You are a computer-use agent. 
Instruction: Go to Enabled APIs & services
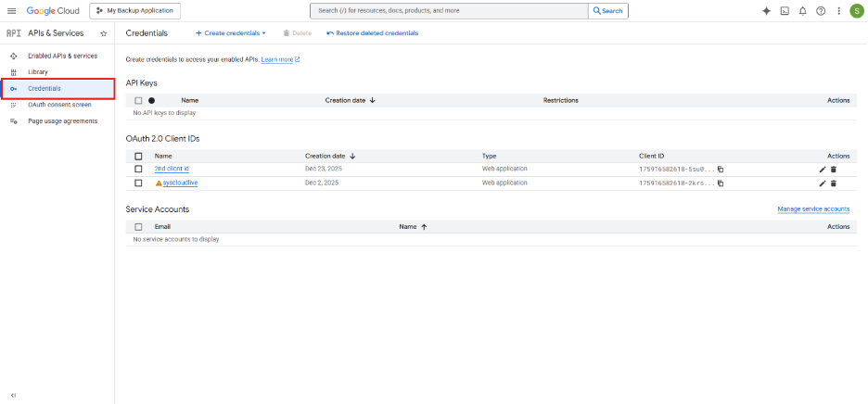point(62,56)
